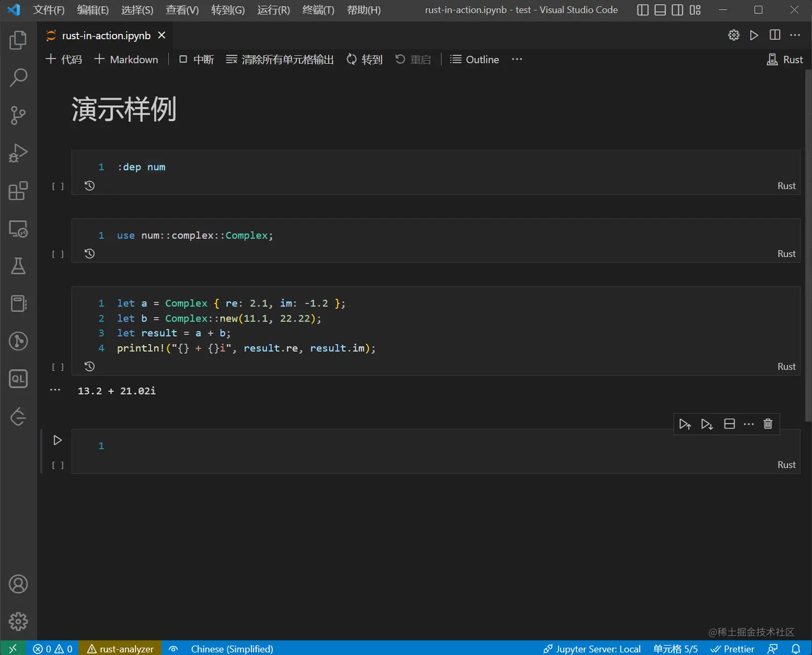Change language mode of ':dep num' cell
Viewport: 812px width, 655px height.
pyautogui.click(x=786, y=186)
